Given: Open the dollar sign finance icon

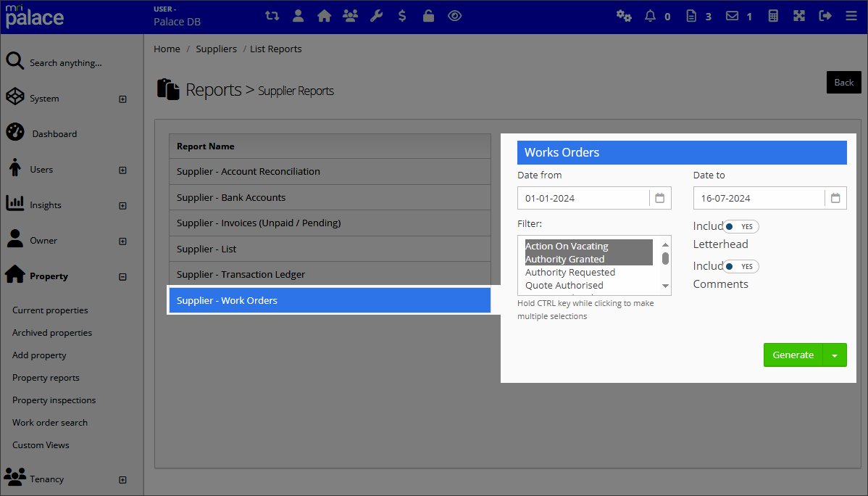Looking at the screenshot, I should coord(402,16).
